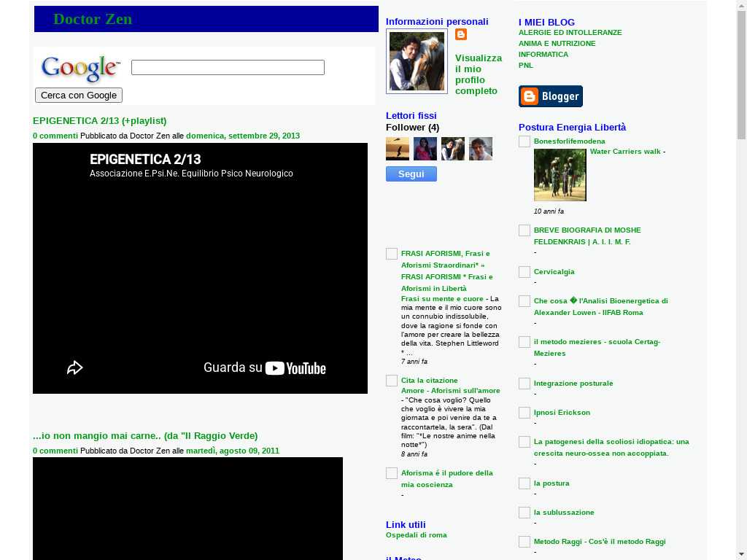Screen dimensions: 747x560
Task: Open the Water Carriers walk thumbnail
Action: point(560,175)
